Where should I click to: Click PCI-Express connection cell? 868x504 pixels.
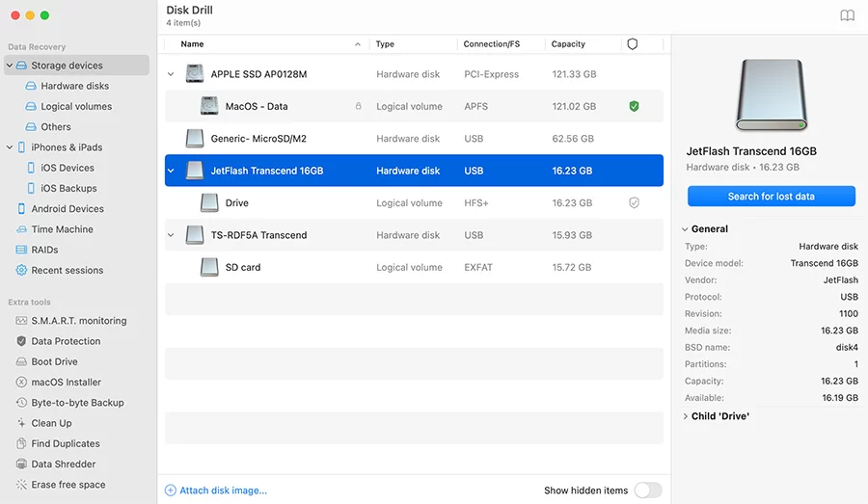coord(492,74)
